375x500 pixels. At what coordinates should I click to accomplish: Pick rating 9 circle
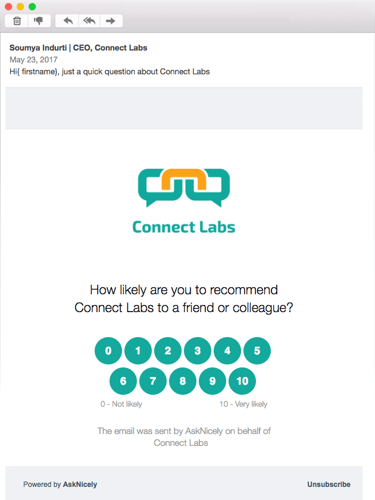212,381
